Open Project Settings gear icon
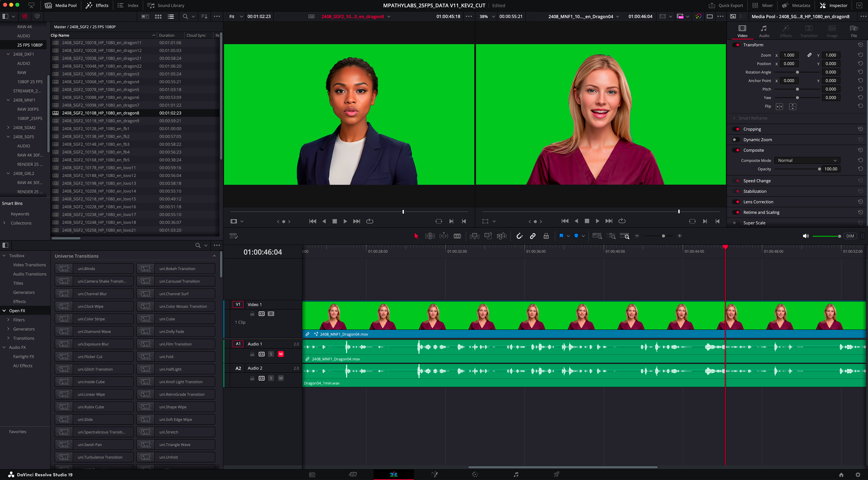The height and width of the screenshot is (480, 868). (x=858, y=475)
